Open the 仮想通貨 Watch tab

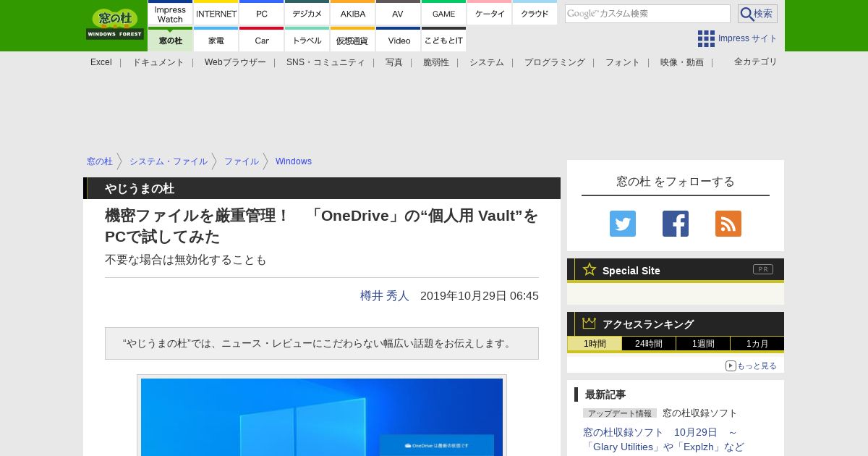tap(353, 40)
